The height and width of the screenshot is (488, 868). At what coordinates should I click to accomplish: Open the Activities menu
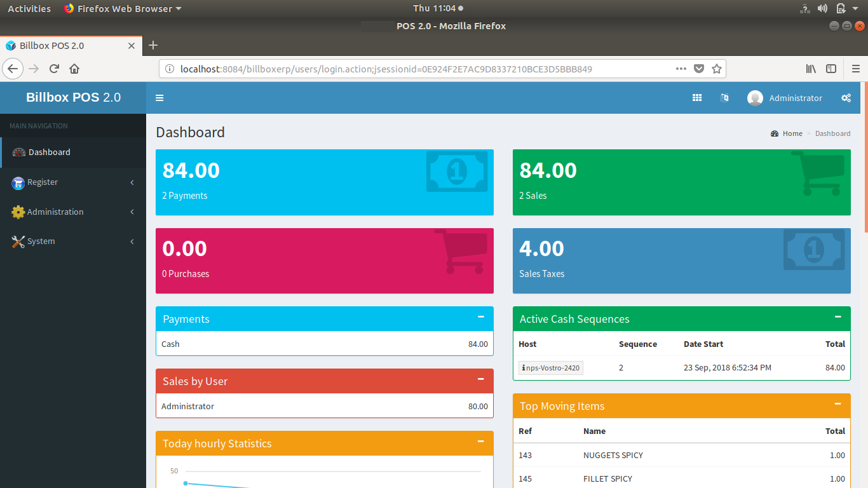[x=29, y=8]
